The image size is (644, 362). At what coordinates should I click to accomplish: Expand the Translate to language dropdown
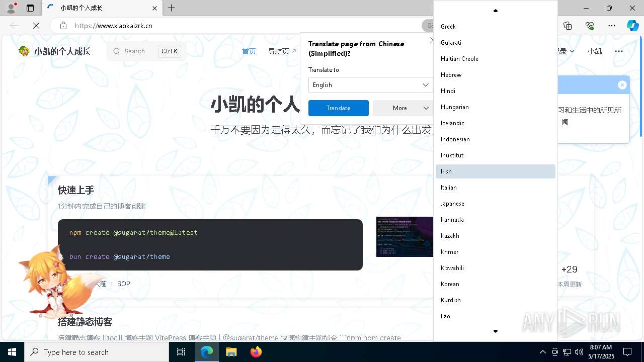point(370,85)
